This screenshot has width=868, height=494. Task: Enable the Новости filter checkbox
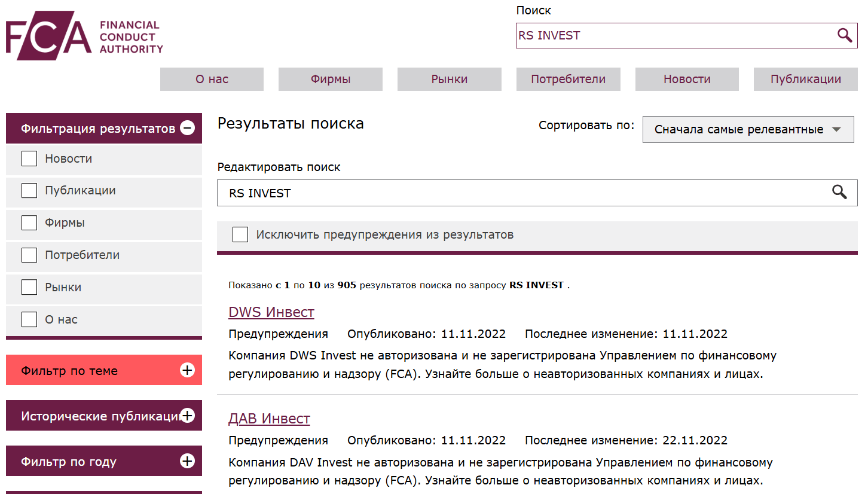point(29,158)
